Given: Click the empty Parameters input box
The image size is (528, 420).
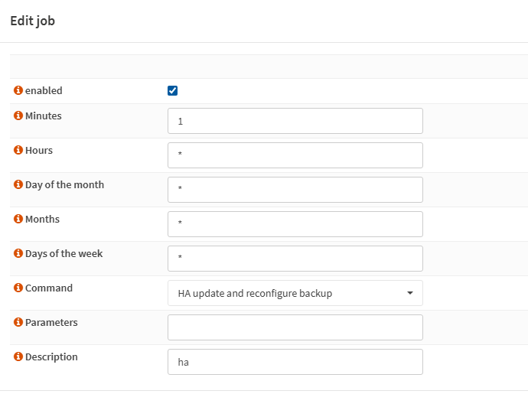Looking at the screenshot, I should [295, 327].
